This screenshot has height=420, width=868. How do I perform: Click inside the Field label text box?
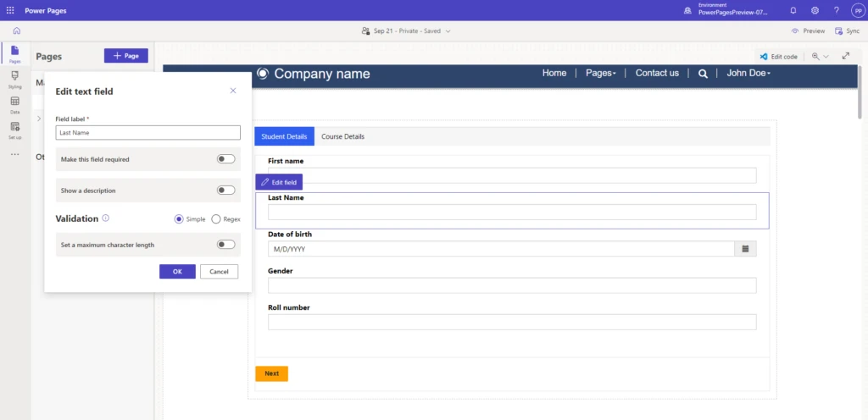(x=147, y=133)
